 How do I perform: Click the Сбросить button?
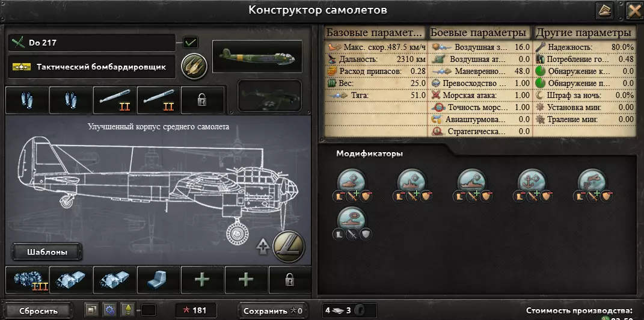click(x=38, y=311)
